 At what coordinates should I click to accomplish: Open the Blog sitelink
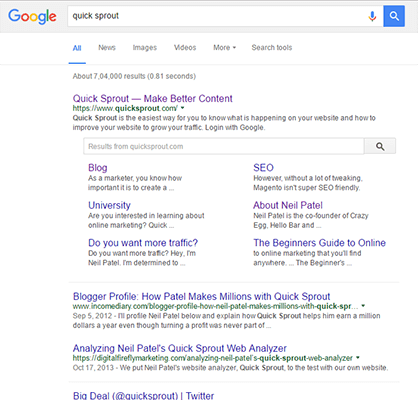98,168
